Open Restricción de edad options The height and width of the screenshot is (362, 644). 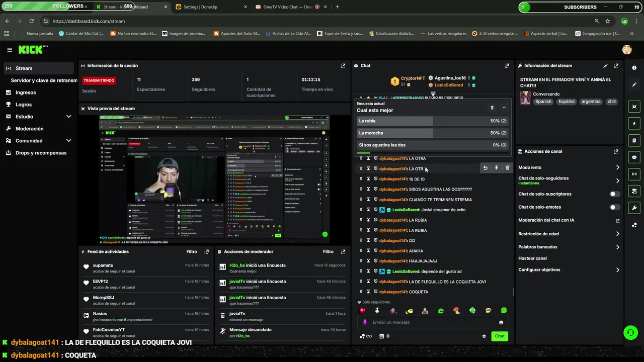569,234
